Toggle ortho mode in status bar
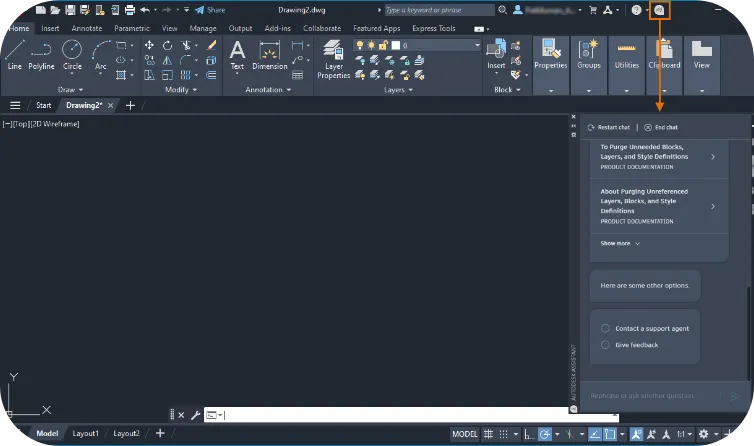 coord(529,434)
